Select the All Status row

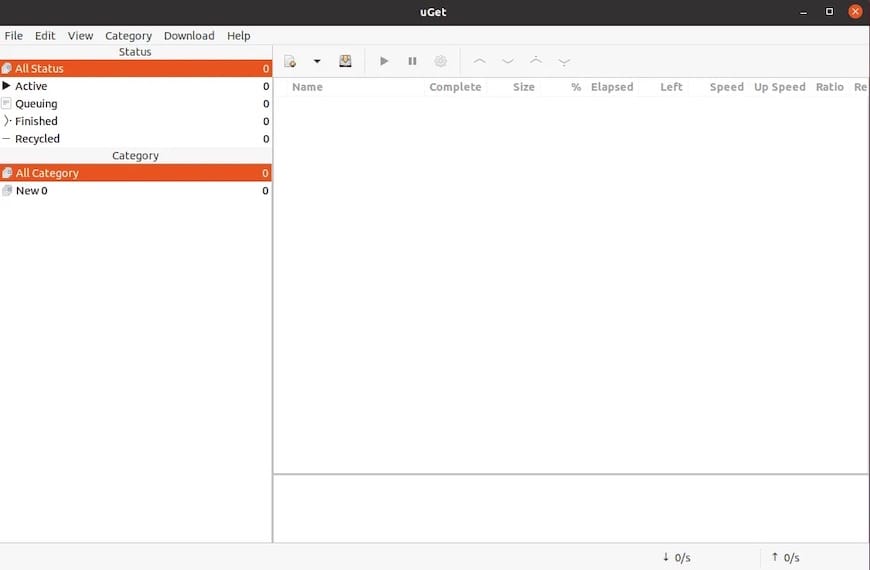click(136, 68)
